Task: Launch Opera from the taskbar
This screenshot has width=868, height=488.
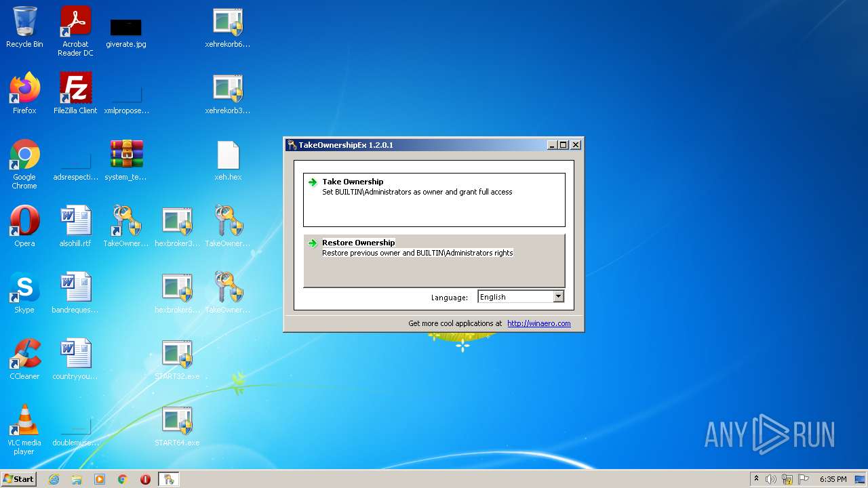Action: 146,479
